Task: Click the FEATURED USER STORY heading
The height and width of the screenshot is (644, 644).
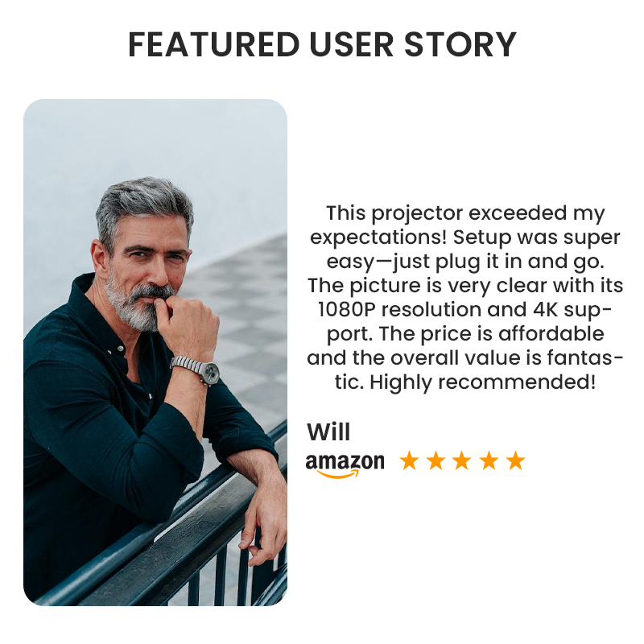Action: pyautogui.click(x=323, y=44)
